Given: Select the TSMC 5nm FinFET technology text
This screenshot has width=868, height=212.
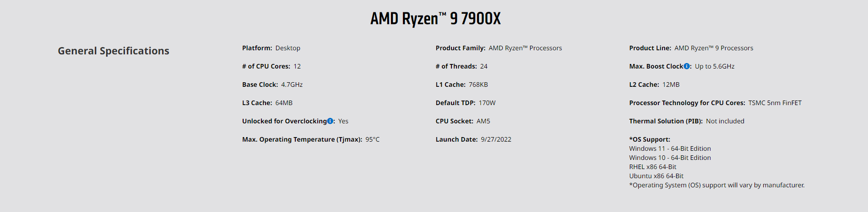Looking at the screenshot, I should pos(775,103).
